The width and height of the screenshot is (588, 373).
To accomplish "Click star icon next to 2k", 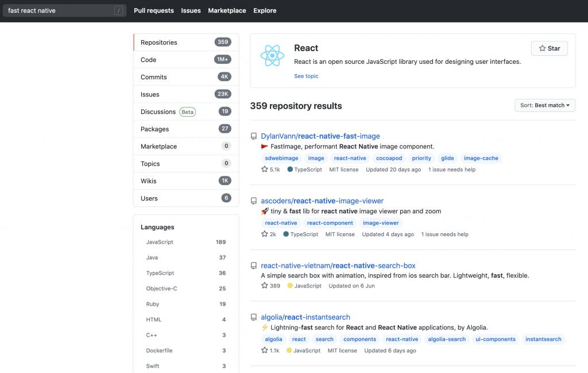I will (264, 234).
